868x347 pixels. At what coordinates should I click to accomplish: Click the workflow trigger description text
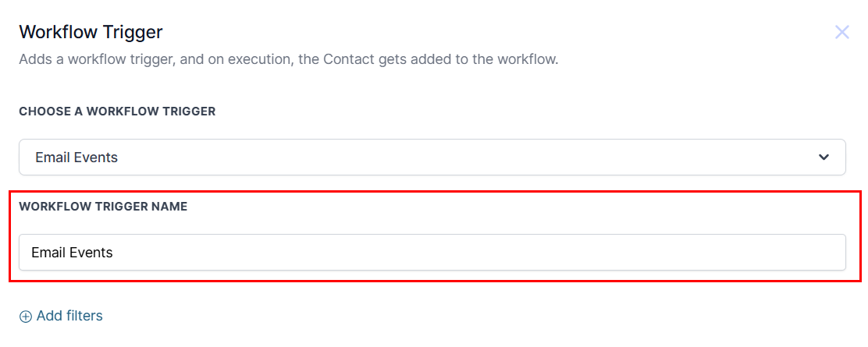tap(288, 59)
